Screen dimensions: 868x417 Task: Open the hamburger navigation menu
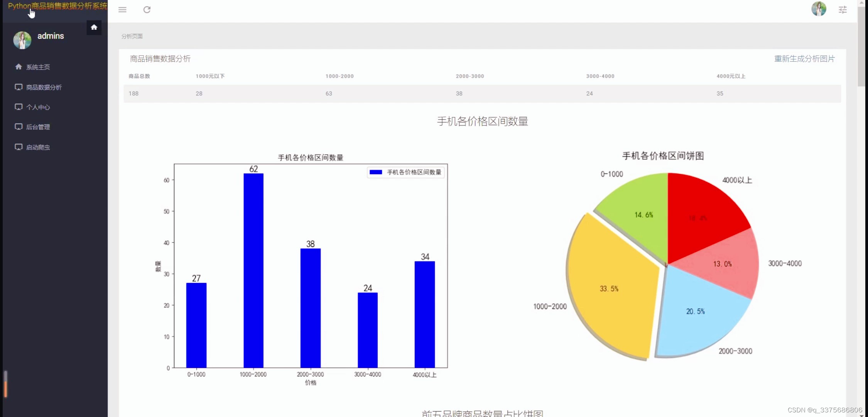(x=122, y=10)
